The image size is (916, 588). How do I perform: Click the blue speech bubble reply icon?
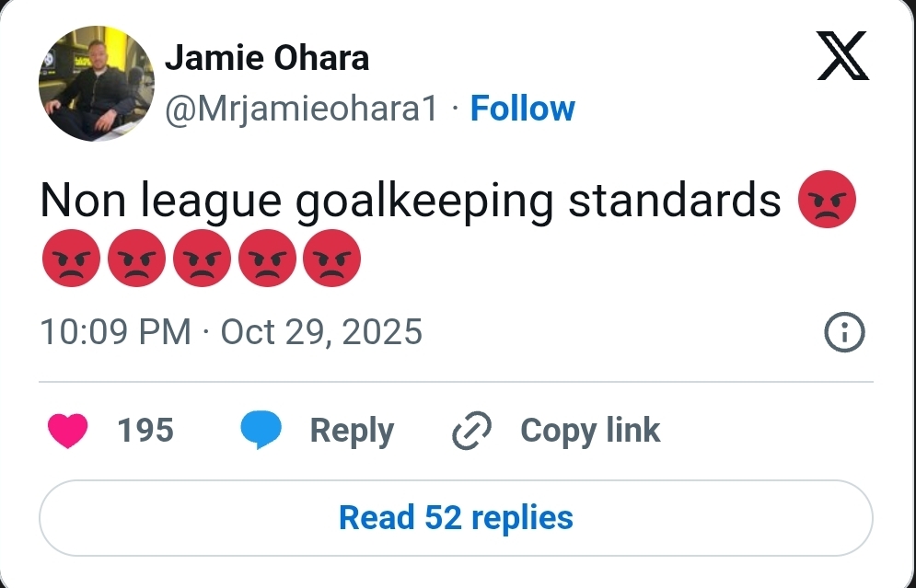(261, 431)
